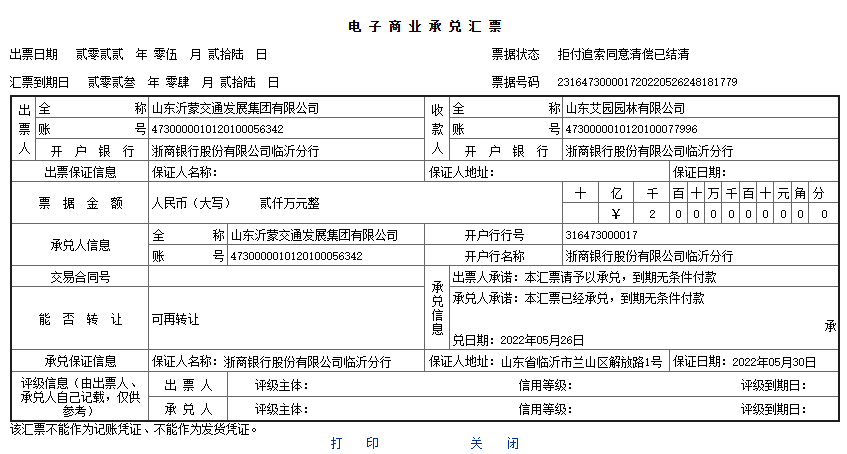The height and width of the screenshot is (454, 847).
Task: Select transfer status 可再转让
Action: coord(175,319)
